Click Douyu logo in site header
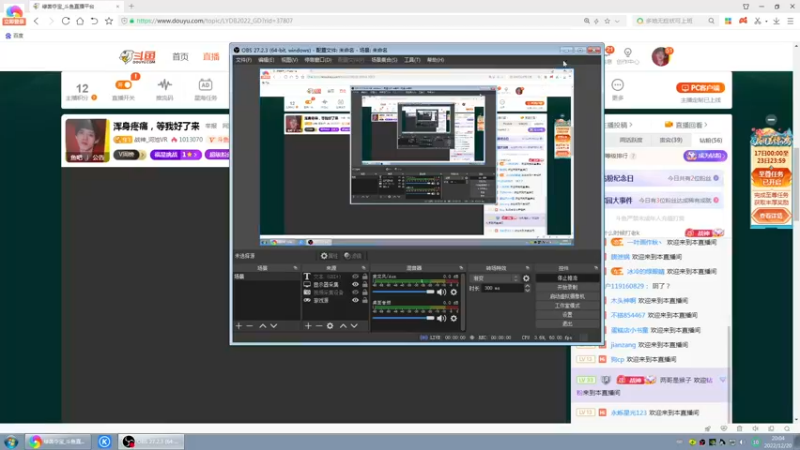Screen dimensions: 800x450 tap(137, 57)
